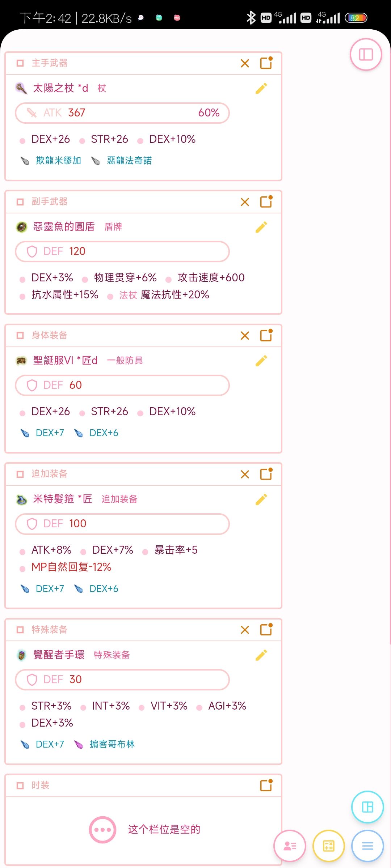Remove the 追加装备 item with X

(245, 474)
